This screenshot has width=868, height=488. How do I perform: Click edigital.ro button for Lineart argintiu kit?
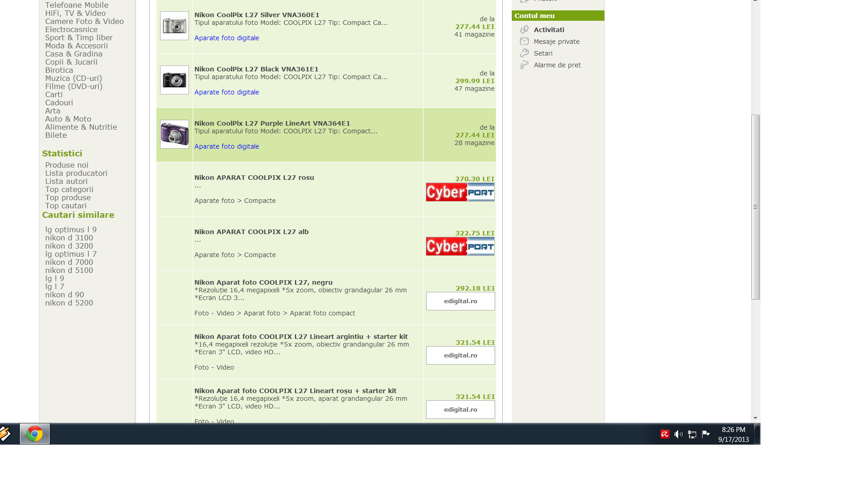tap(460, 356)
